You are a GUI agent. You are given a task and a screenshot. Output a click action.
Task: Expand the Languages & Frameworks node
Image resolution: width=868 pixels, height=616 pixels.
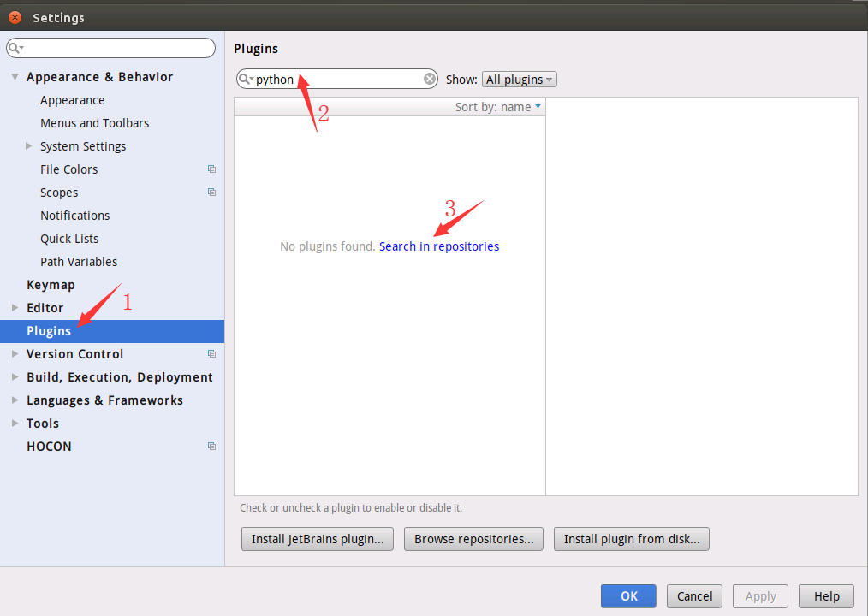pyautogui.click(x=14, y=400)
